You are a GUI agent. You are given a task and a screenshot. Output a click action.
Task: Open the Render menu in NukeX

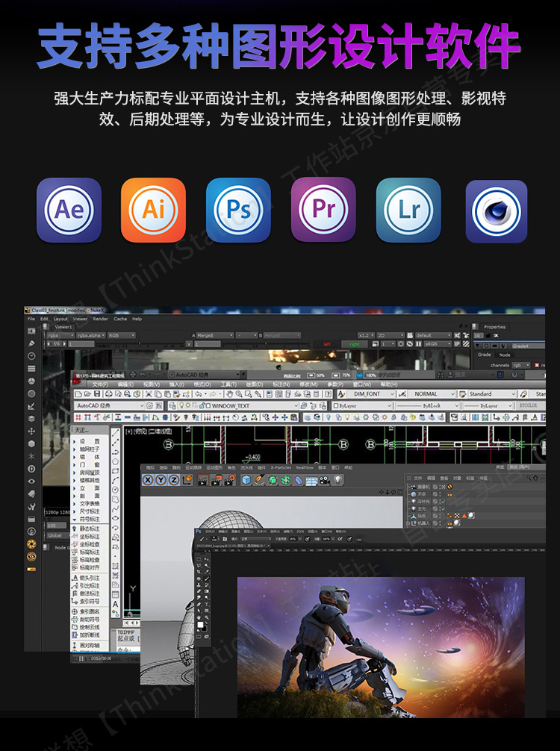pyautogui.click(x=99, y=319)
